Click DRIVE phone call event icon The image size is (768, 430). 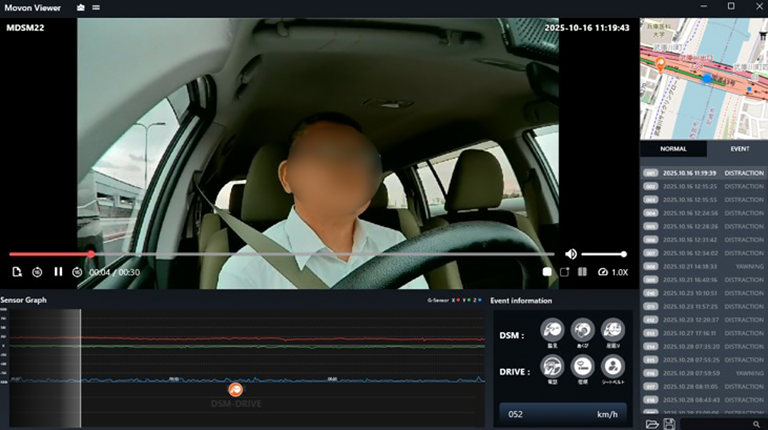click(x=552, y=366)
